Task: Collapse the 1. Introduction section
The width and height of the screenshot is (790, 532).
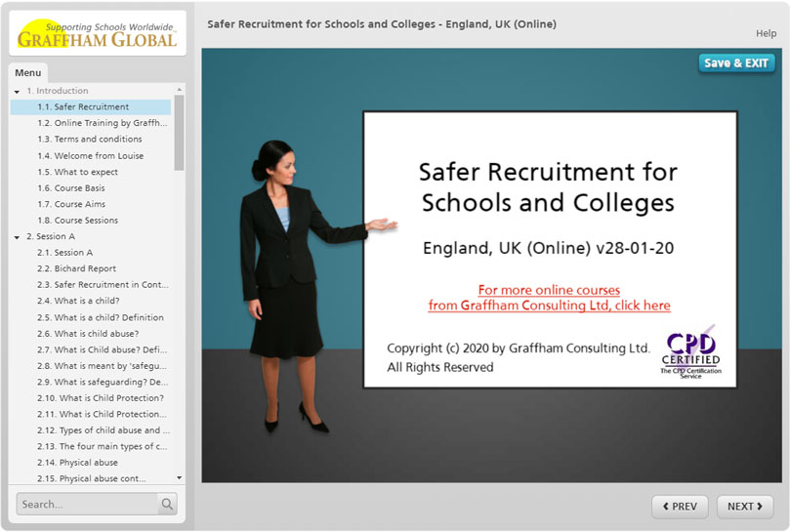Action: pos(18,92)
